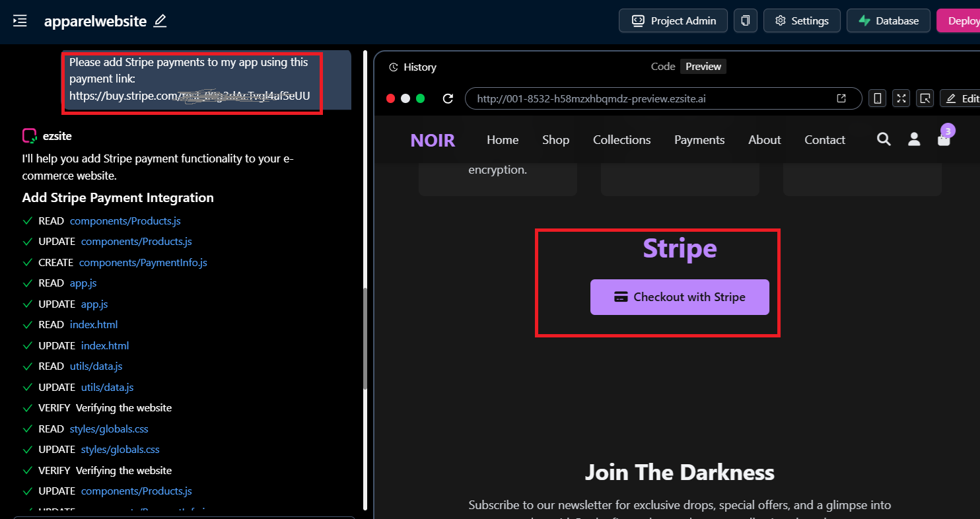The image size is (980, 519).
Task: Open styles/globals.css link in READ row
Action: (109, 429)
